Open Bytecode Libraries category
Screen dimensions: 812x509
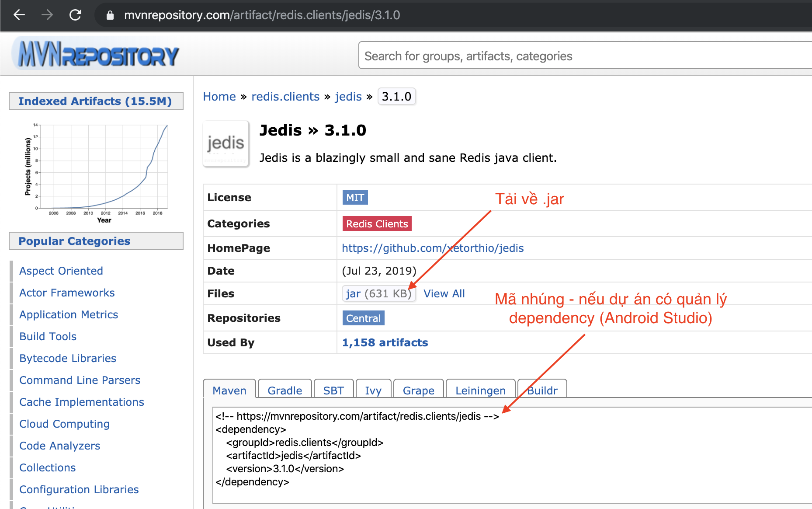coord(68,359)
